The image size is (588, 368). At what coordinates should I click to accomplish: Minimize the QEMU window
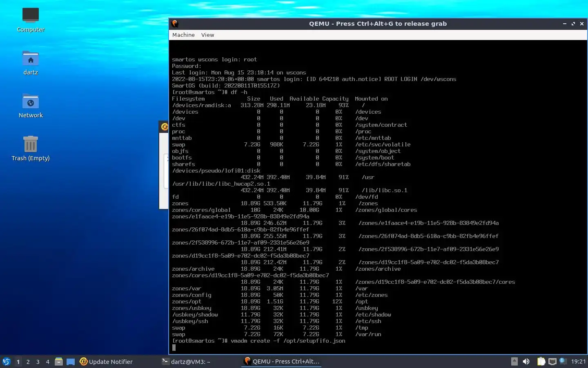pyautogui.click(x=565, y=24)
